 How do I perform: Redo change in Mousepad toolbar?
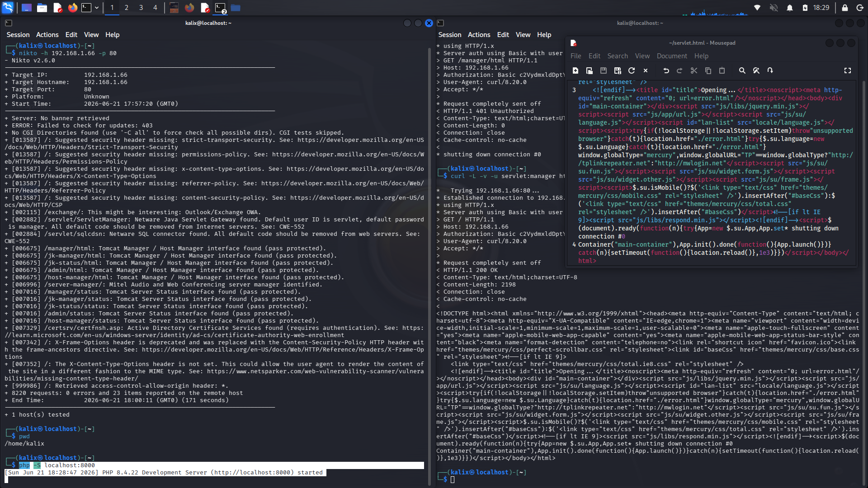click(679, 70)
